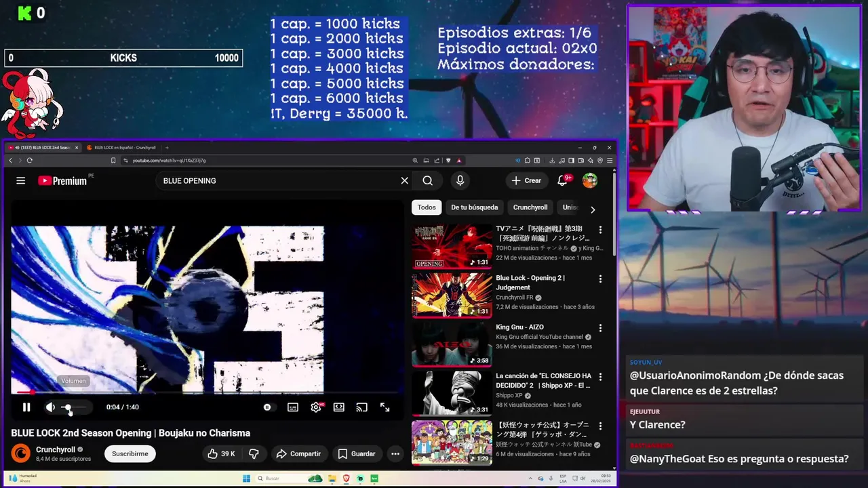Enter fullscreen mode in the player

click(384, 407)
